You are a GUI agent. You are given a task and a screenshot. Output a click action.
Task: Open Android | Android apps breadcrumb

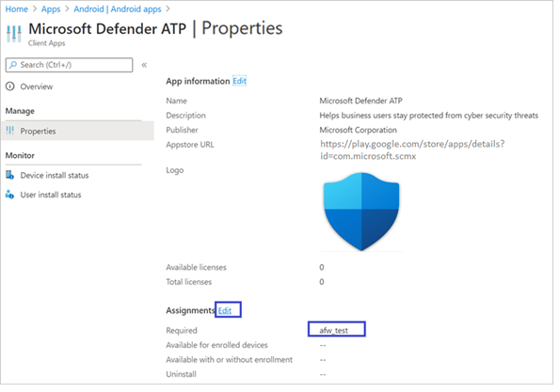118,8
